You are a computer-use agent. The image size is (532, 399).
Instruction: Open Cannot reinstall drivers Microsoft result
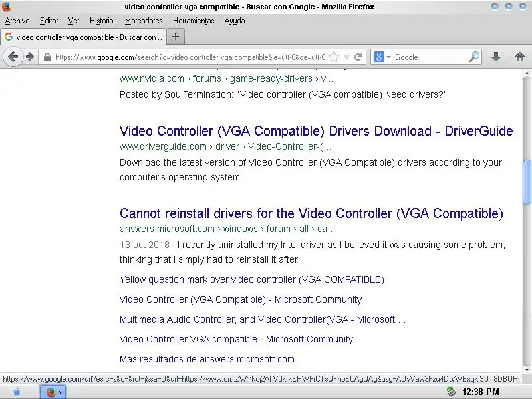pyautogui.click(x=311, y=213)
